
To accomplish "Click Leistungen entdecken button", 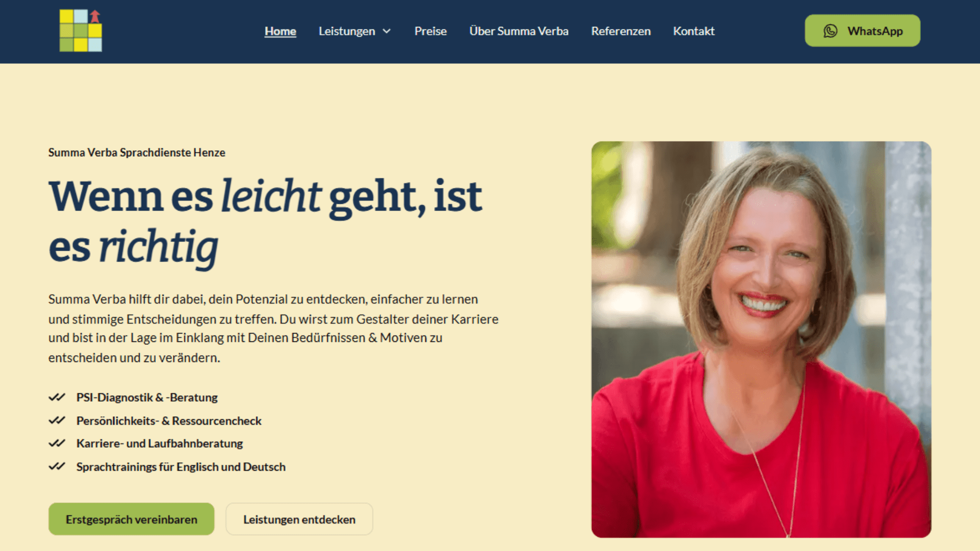I will pyautogui.click(x=299, y=519).
